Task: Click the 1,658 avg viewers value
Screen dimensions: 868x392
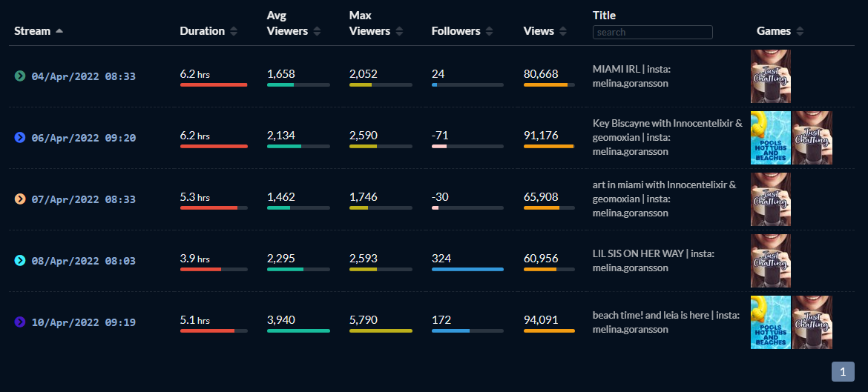Action: click(x=281, y=73)
